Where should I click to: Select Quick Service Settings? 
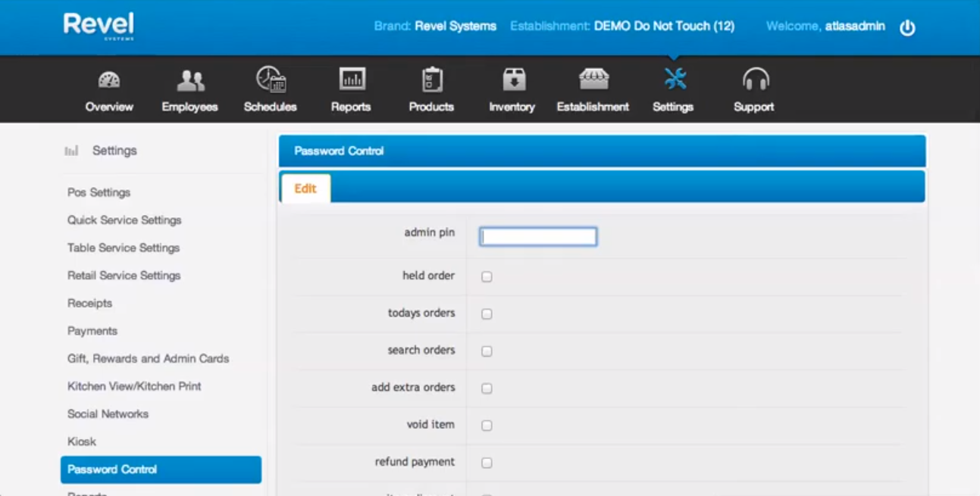(x=124, y=220)
